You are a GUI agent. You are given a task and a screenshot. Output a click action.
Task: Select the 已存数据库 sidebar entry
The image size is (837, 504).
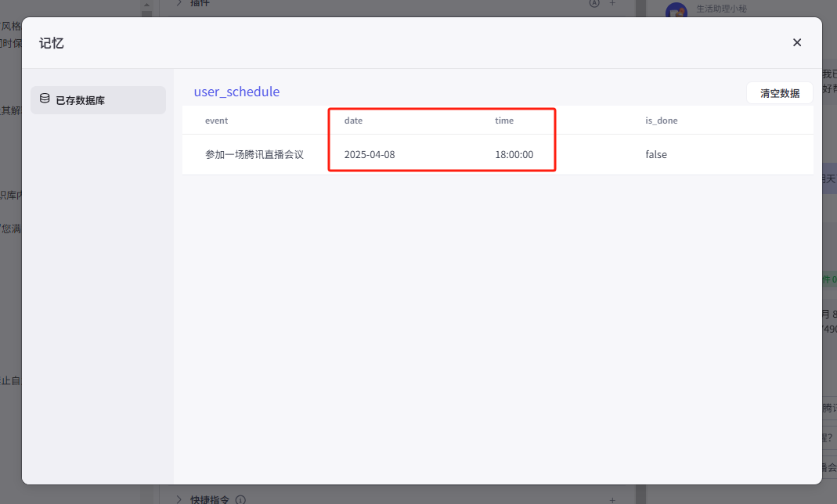coord(98,100)
